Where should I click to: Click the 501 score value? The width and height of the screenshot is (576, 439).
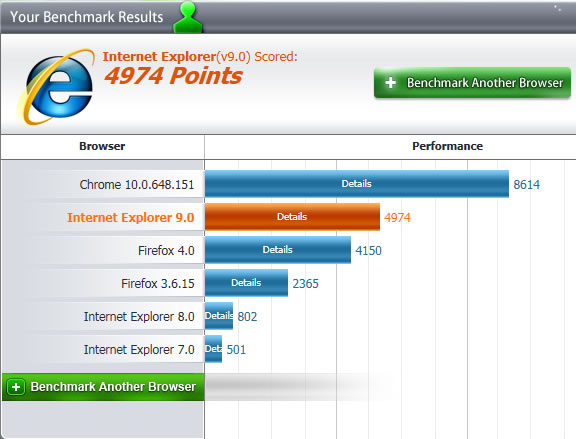[x=236, y=350]
